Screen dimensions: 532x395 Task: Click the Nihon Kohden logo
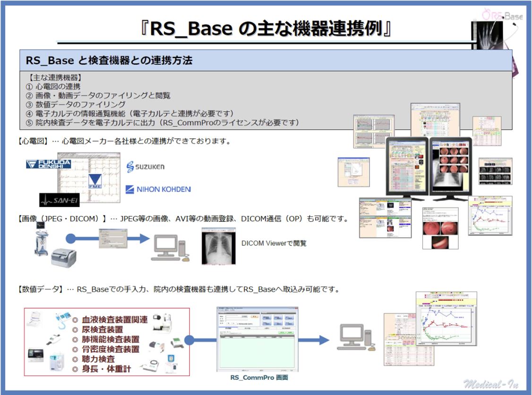point(158,189)
